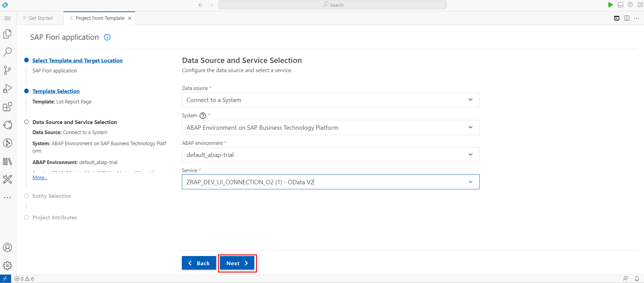Click the green Run button
Screen dimensions: 644x283
pos(610,5)
